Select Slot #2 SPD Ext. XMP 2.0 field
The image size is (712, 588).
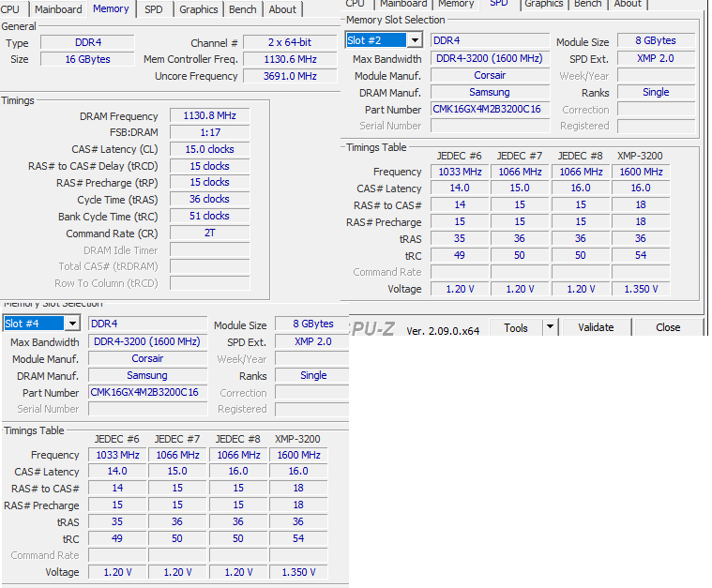(656, 58)
